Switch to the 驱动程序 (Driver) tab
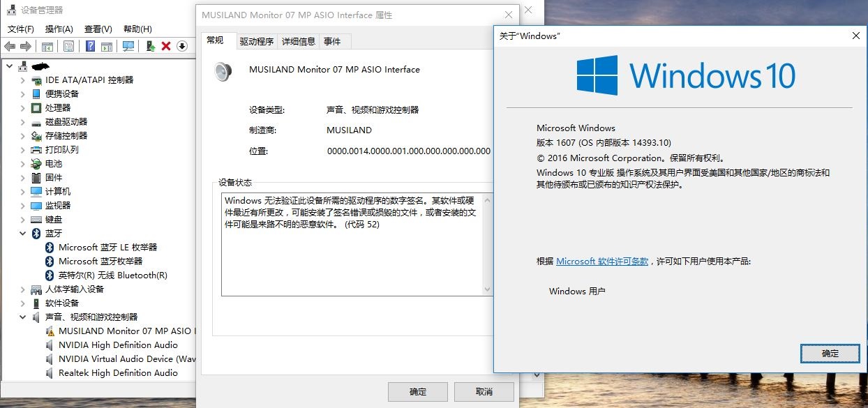868x408 pixels. (257, 40)
